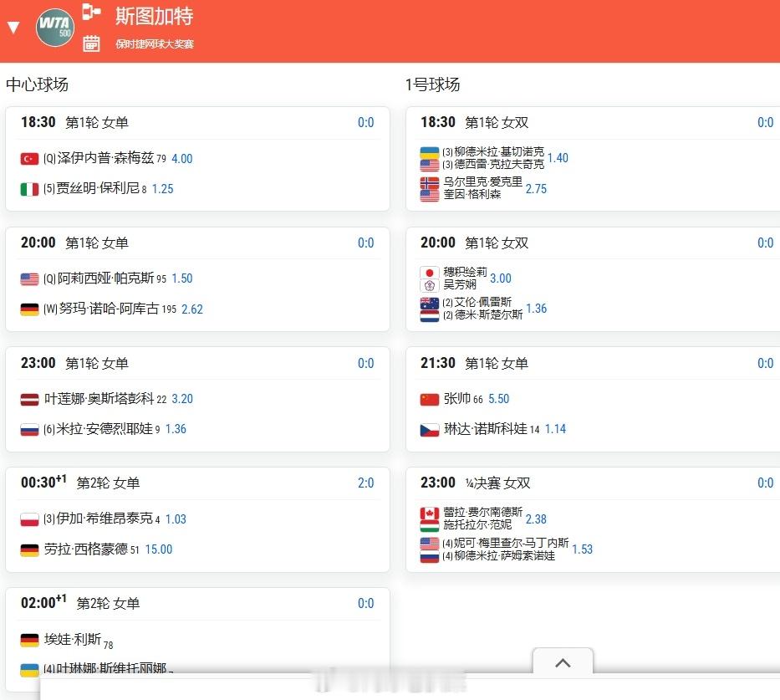Click odds 2.38 for 蕾拉·费尔南德斯 pair

pyautogui.click(x=536, y=519)
